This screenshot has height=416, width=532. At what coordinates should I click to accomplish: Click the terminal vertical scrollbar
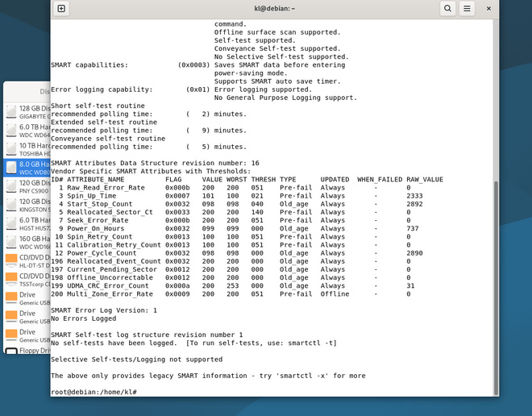click(496, 288)
